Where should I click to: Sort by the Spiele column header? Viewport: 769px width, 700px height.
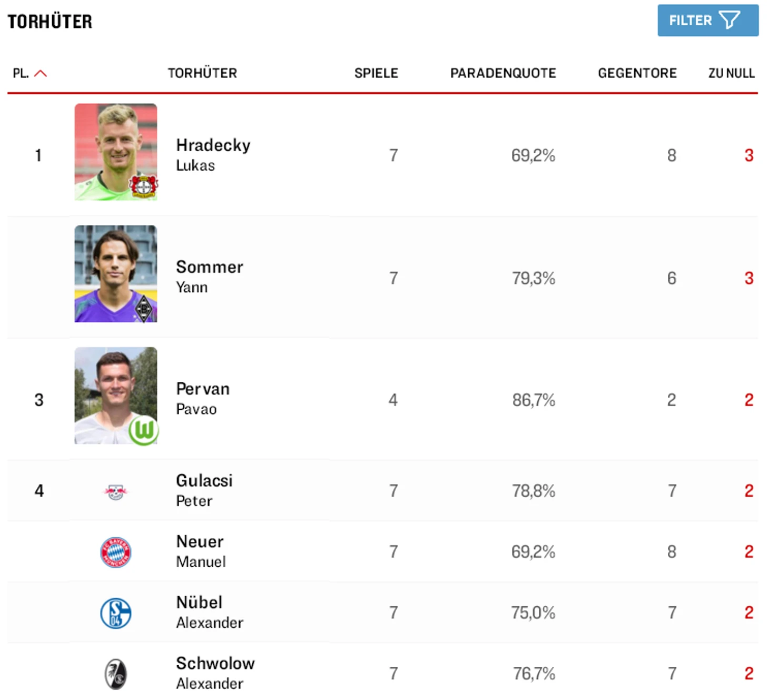tap(376, 73)
